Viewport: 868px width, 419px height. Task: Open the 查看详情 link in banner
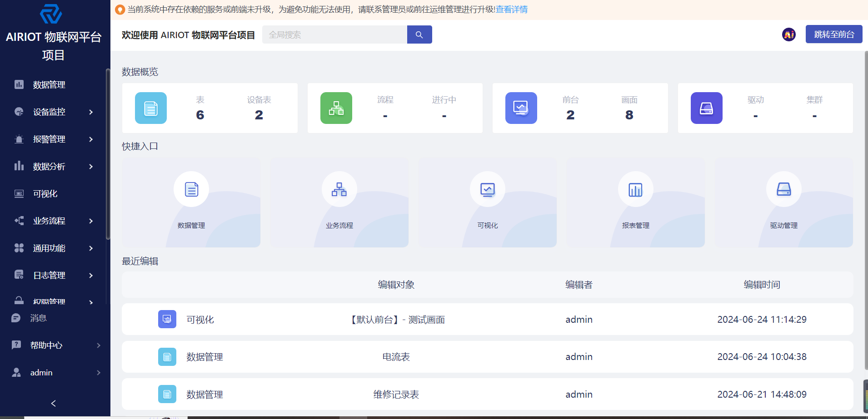(x=512, y=10)
